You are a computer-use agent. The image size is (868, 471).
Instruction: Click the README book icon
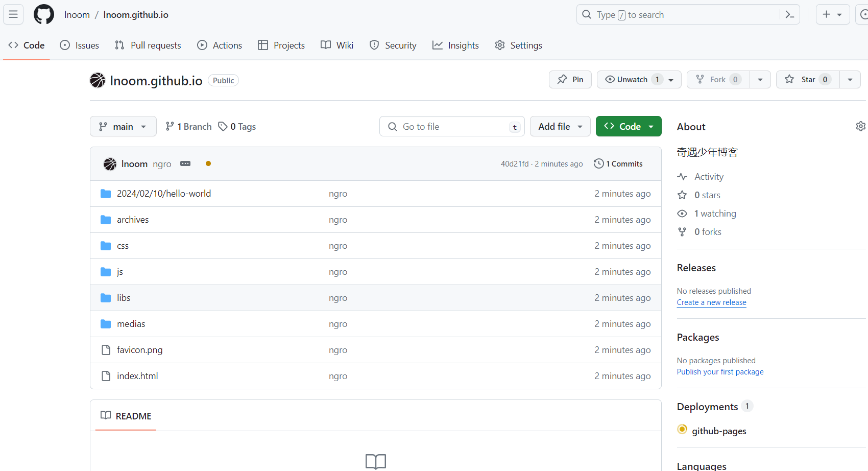(106, 415)
